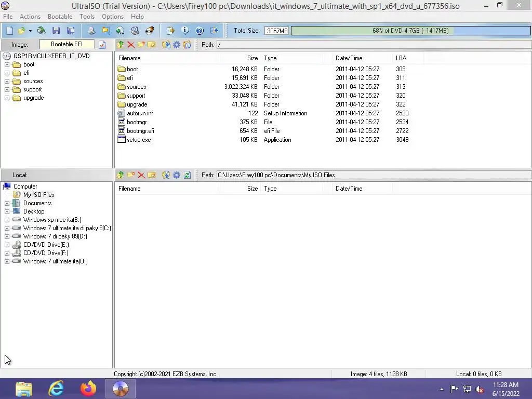Click the Open CD/DVD toolbar icon
Image resolution: width=532 pixels, height=399 pixels.
coord(42,31)
